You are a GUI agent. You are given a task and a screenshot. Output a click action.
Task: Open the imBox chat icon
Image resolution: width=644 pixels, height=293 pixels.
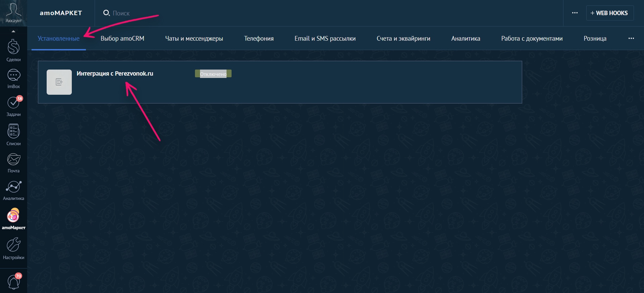(x=13, y=79)
